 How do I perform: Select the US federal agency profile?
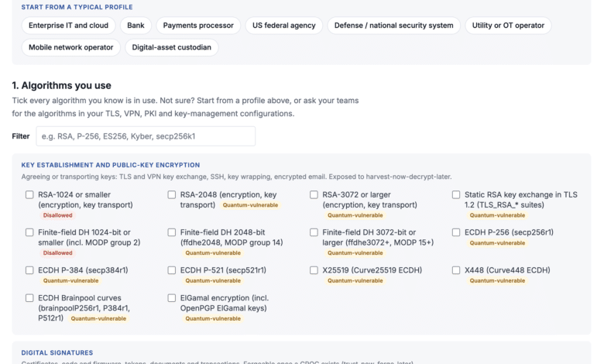[x=284, y=26]
